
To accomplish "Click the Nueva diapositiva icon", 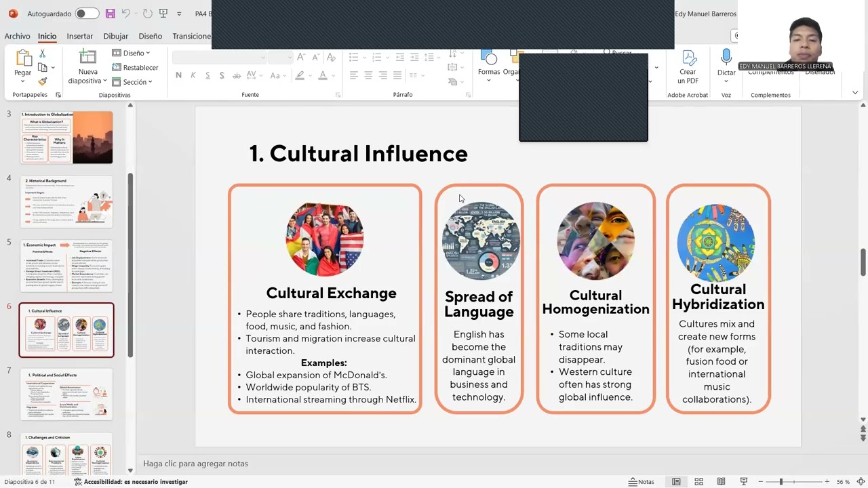I will [87, 57].
